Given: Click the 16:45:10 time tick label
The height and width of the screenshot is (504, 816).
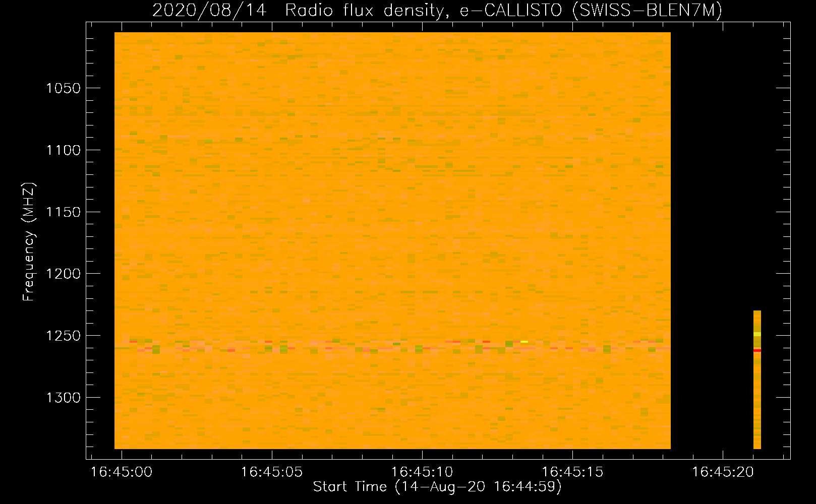Looking at the screenshot, I should [422, 472].
